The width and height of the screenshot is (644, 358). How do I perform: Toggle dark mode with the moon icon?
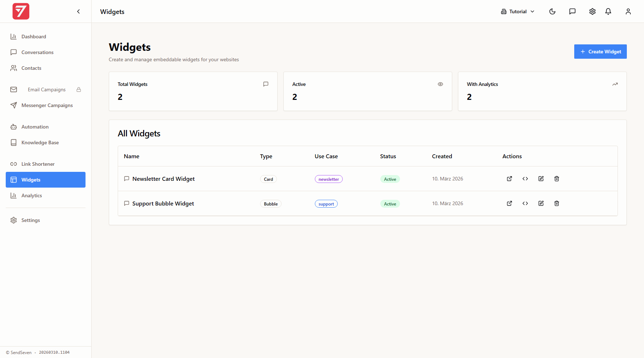click(552, 11)
